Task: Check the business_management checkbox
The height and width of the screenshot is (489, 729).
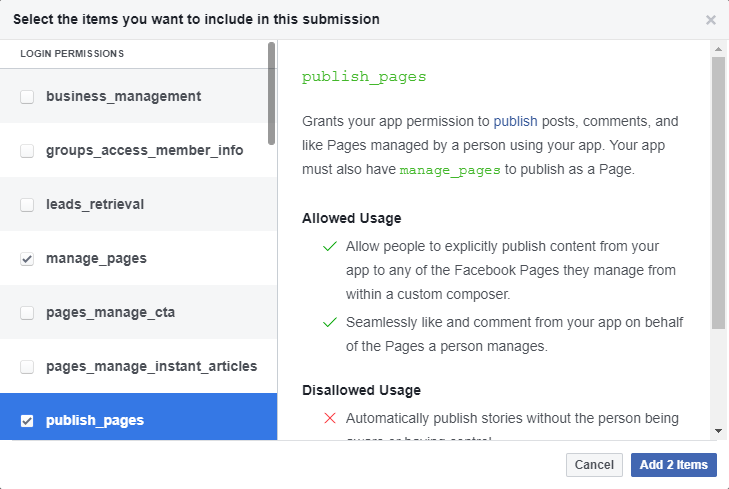Action: coord(27,97)
